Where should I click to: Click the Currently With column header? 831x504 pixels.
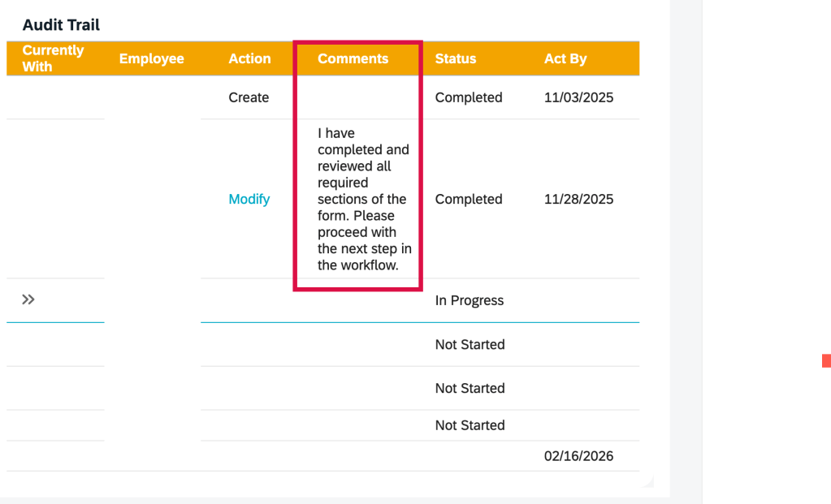tap(53, 58)
